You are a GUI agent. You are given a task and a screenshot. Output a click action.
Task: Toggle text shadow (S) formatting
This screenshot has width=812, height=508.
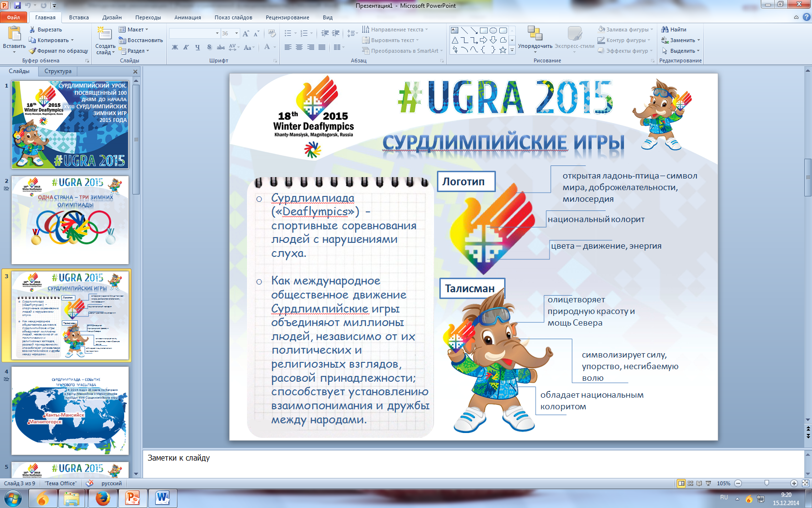(209, 47)
